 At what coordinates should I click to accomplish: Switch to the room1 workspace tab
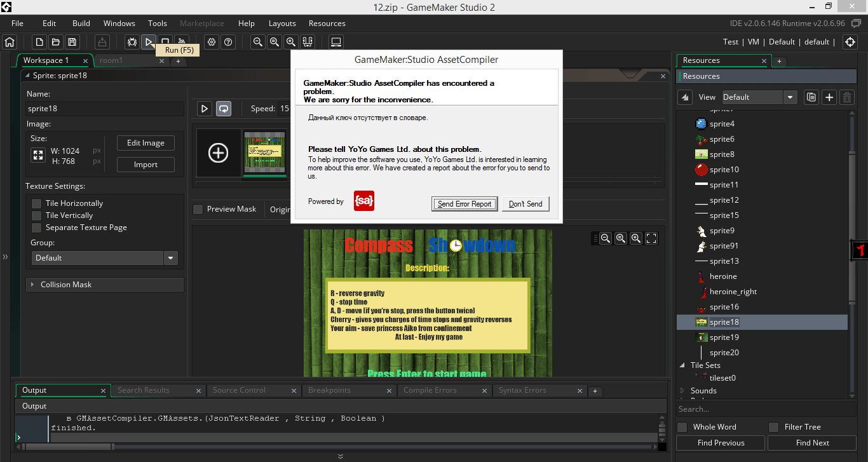tap(132, 60)
